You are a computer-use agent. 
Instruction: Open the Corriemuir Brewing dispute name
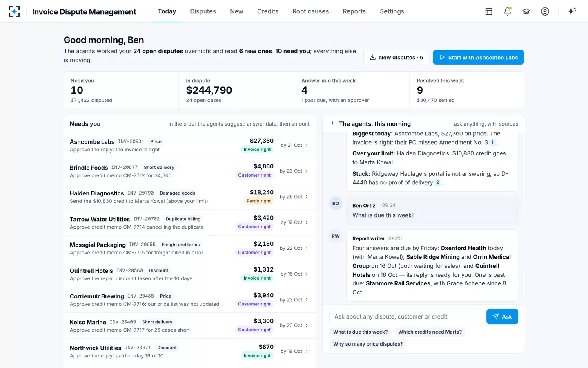click(97, 296)
